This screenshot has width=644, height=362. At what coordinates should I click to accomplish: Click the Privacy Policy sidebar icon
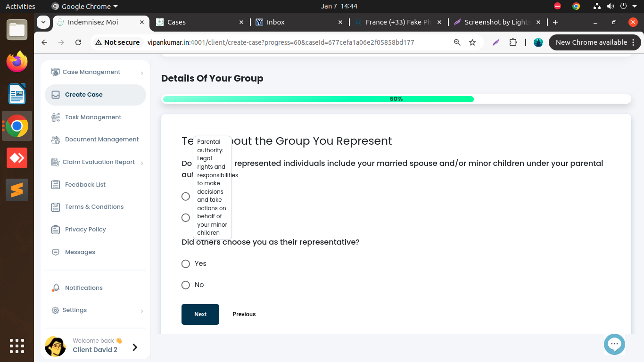pos(56,230)
